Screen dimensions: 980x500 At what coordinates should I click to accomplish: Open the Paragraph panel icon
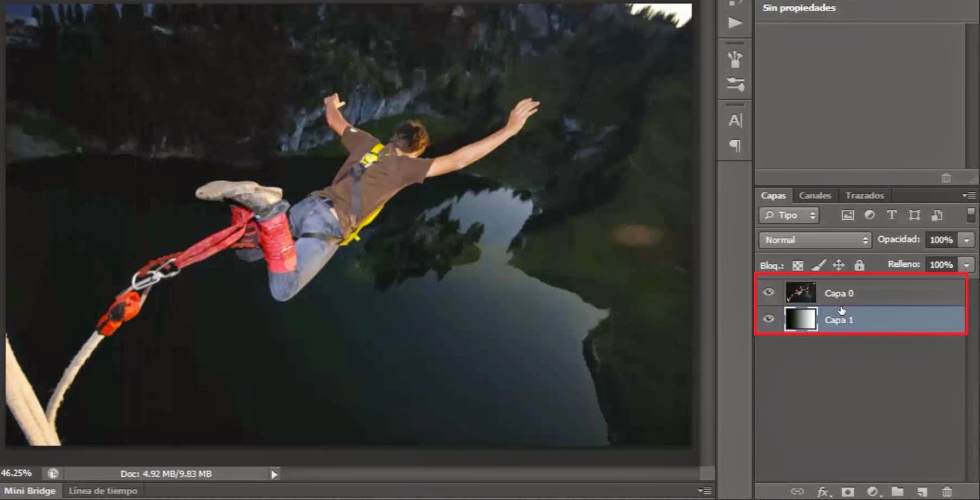coord(735,146)
